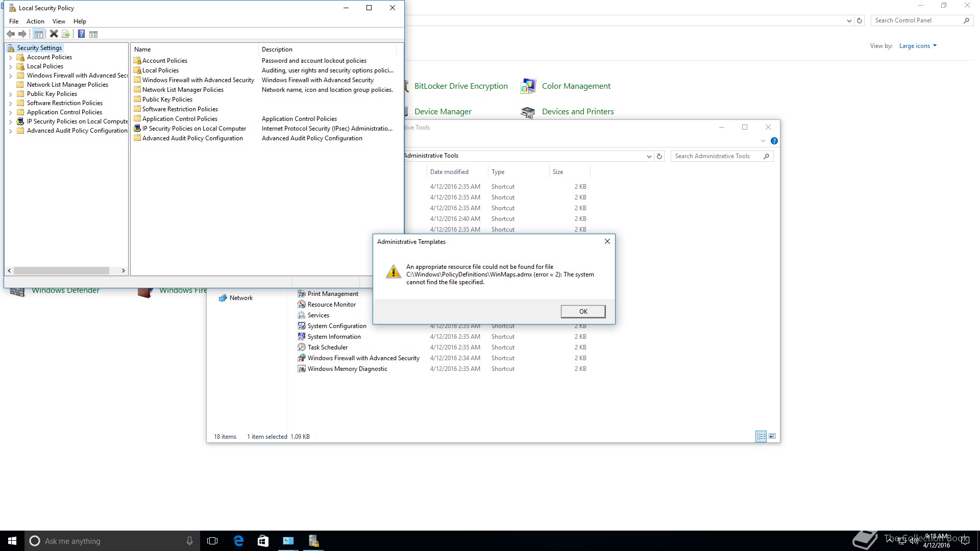The height and width of the screenshot is (551, 980).
Task: Select Account Policies in the tree pane
Action: point(50,57)
